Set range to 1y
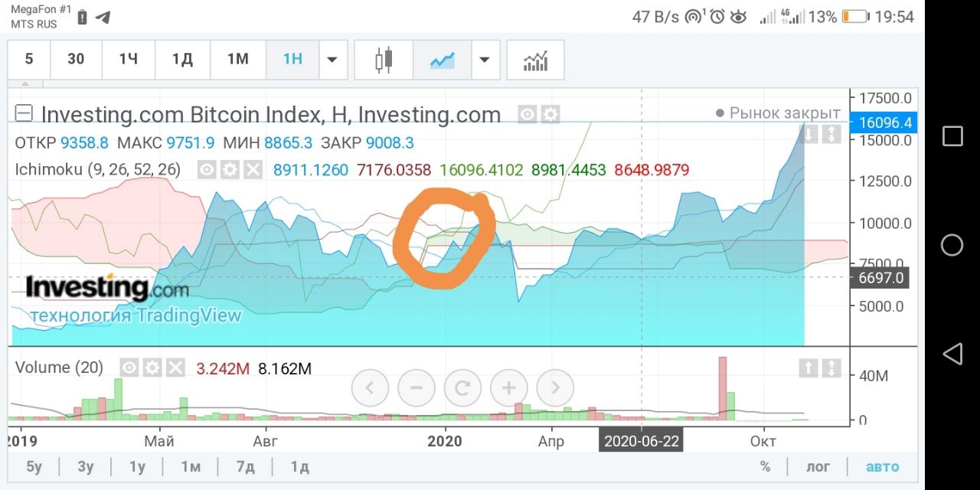Screen dimensions: 980x490 [x=137, y=466]
